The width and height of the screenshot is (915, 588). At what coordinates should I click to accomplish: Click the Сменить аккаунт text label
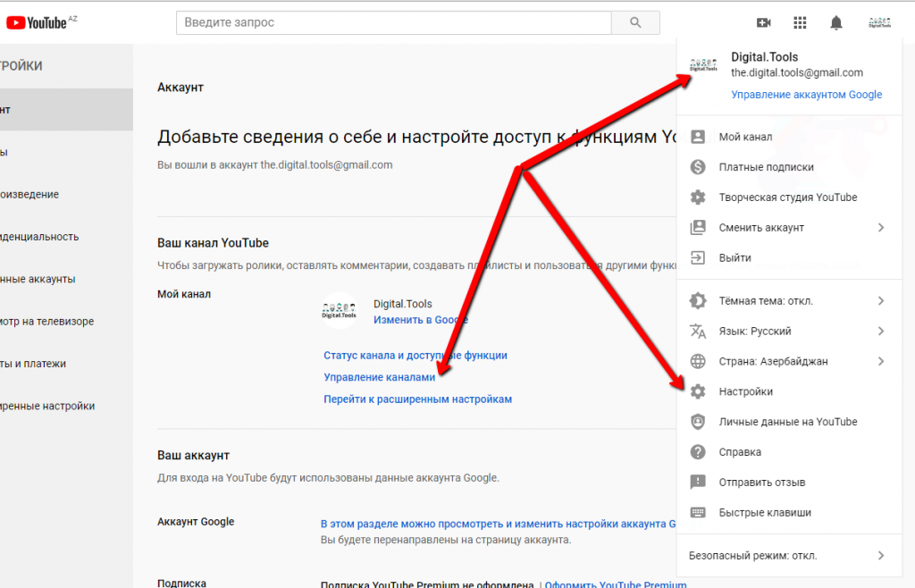click(761, 228)
